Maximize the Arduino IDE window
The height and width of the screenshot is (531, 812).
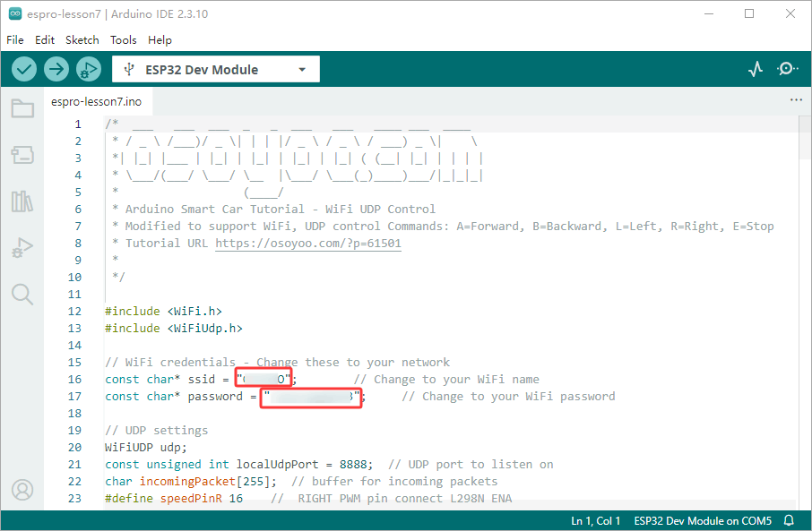[749, 13]
